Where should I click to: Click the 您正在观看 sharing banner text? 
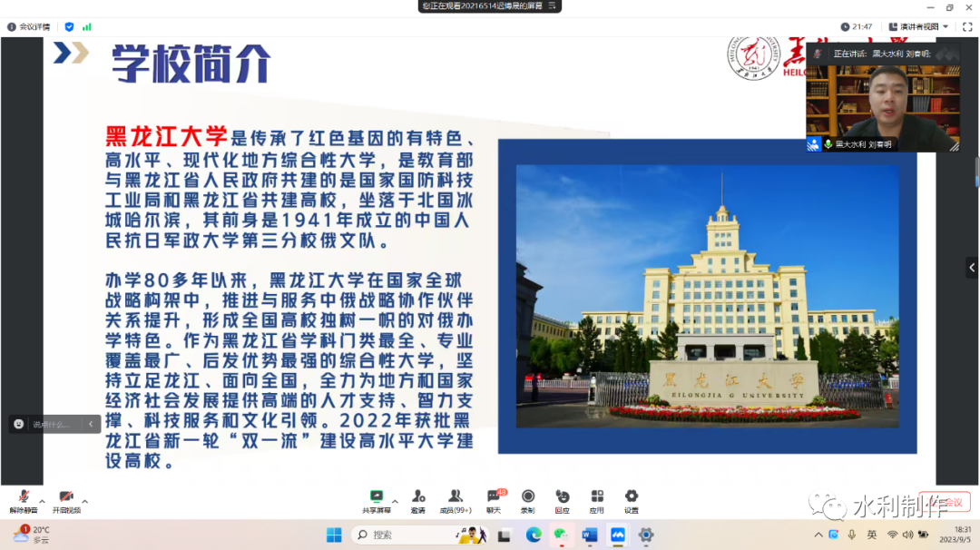pos(482,5)
